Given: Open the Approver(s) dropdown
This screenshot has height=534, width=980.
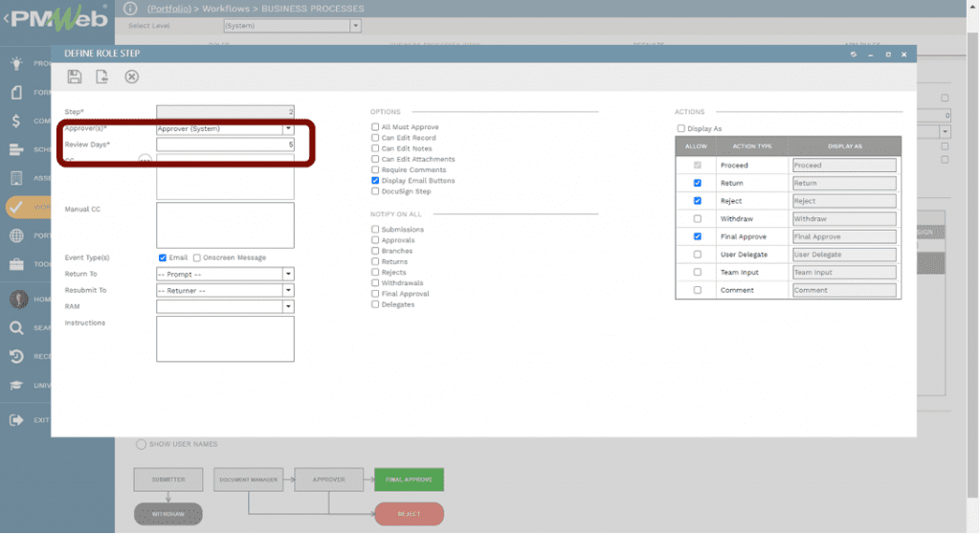Looking at the screenshot, I should click(x=288, y=128).
